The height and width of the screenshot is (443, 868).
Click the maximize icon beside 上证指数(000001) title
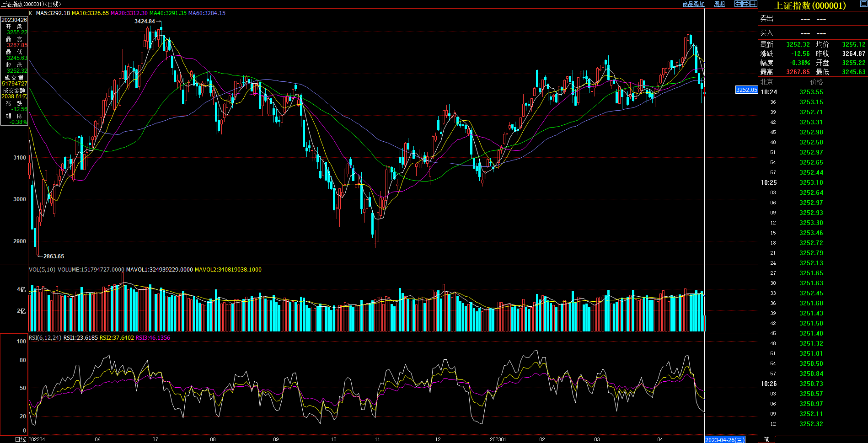863,4
